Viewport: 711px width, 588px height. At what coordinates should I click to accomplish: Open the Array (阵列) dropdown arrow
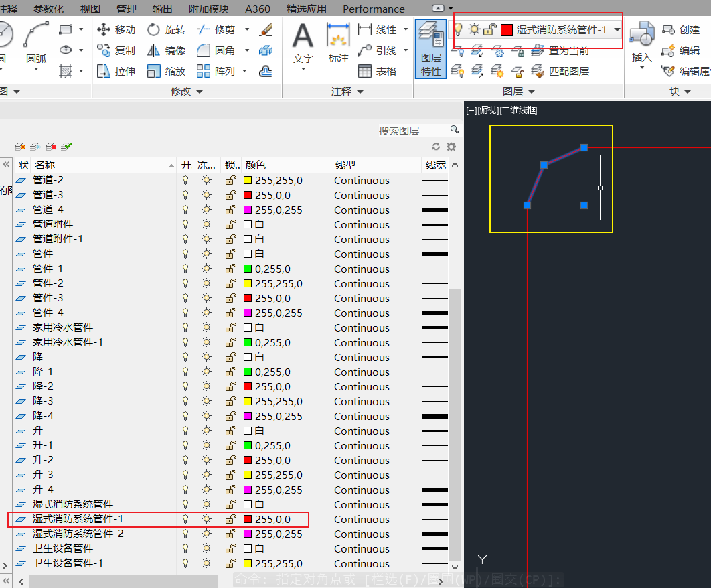tap(245, 71)
